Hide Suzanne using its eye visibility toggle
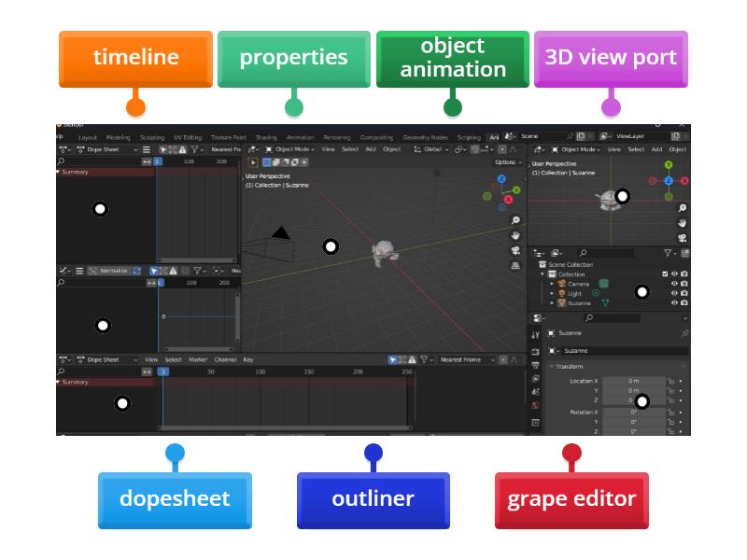The width and height of the screenshot is (747, 560). coord(672,302)
